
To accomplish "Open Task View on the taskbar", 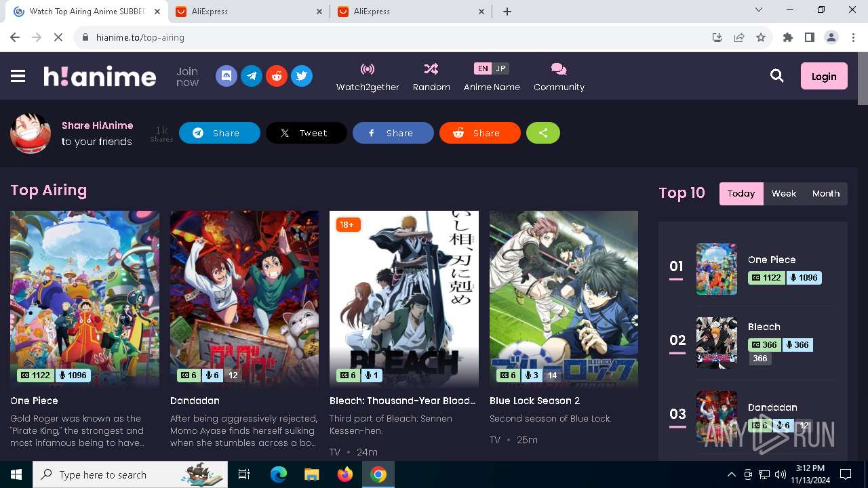I will [244, 474].
